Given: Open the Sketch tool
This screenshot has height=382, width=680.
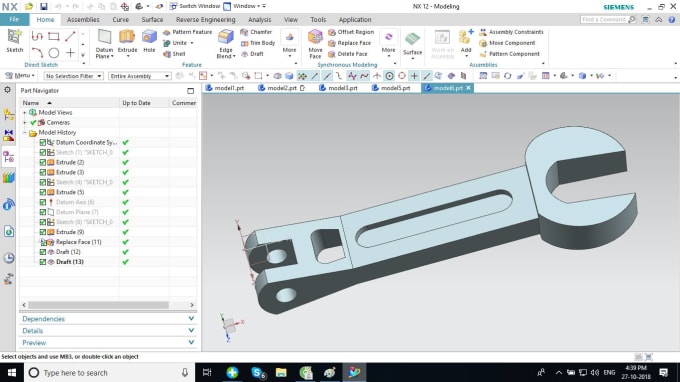Looking at the screenshot, I should click(14, 41).
